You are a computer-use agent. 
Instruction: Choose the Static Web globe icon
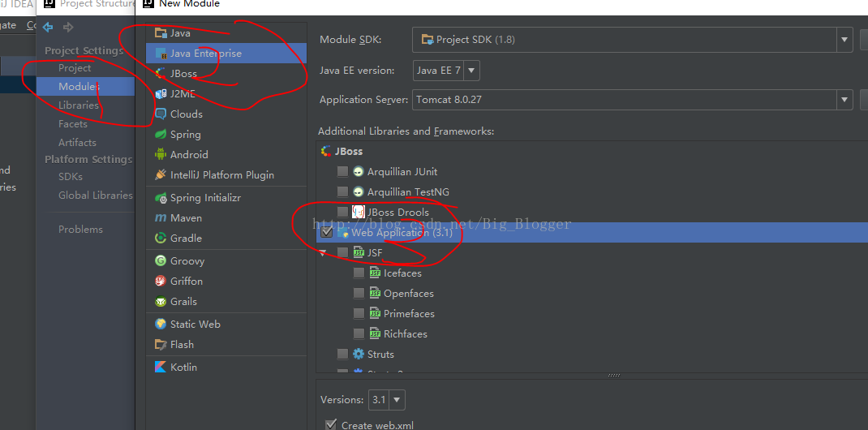click(161, 325)
